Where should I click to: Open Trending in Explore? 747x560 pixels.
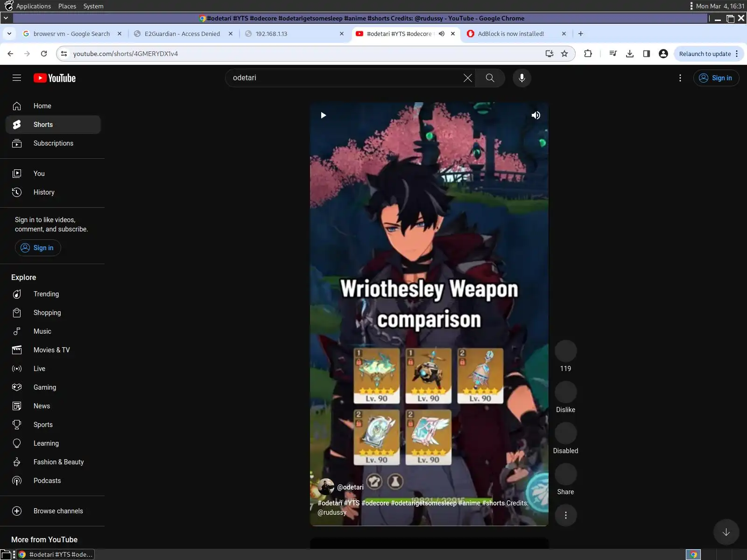(x=53, y=294)
